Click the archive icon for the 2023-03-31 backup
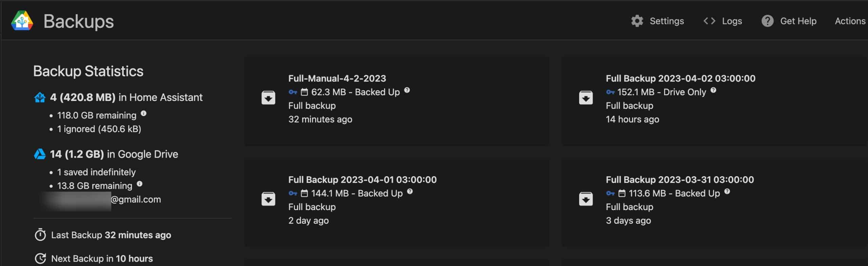Viewport: 868px width, 266px height. (586, 199)
